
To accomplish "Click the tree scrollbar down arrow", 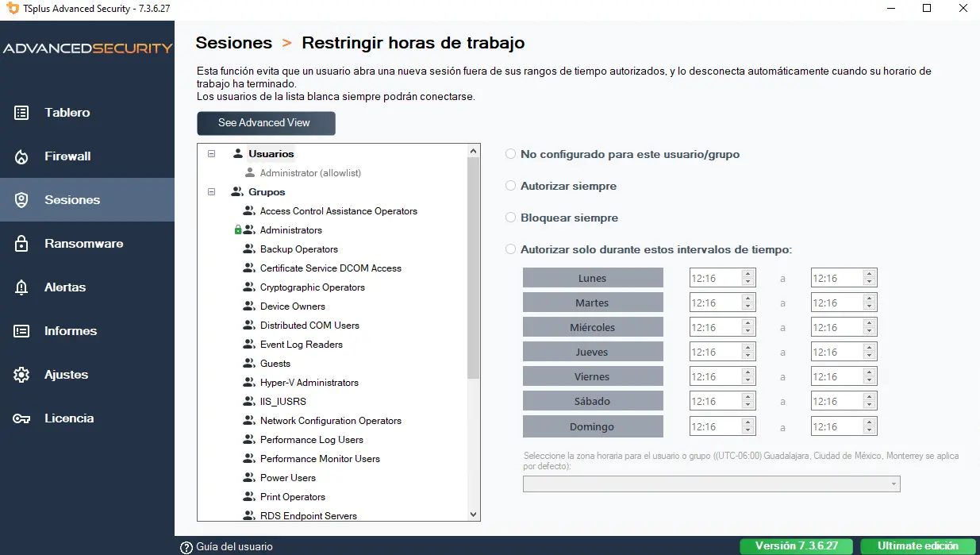I will point(474,515).
